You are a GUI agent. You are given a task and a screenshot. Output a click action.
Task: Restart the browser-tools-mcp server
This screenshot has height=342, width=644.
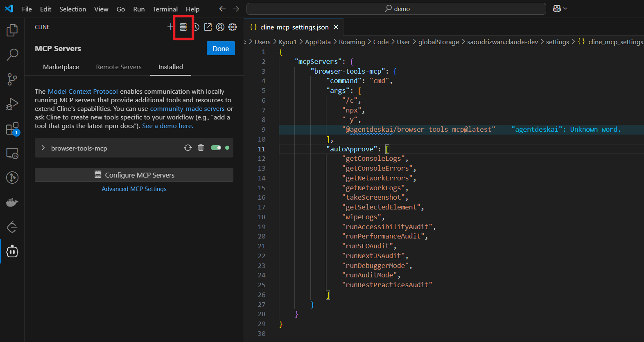pyautogui.click(x=188, y=148)
